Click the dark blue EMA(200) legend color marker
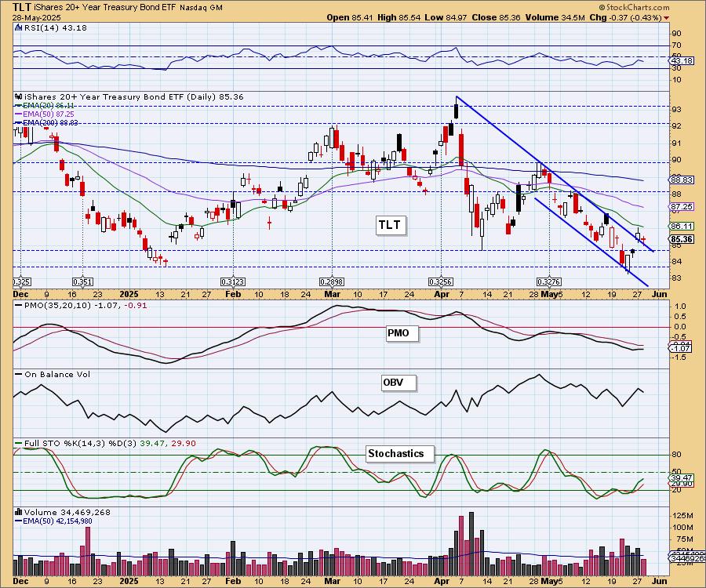706x588 pixels. (19, 123)
